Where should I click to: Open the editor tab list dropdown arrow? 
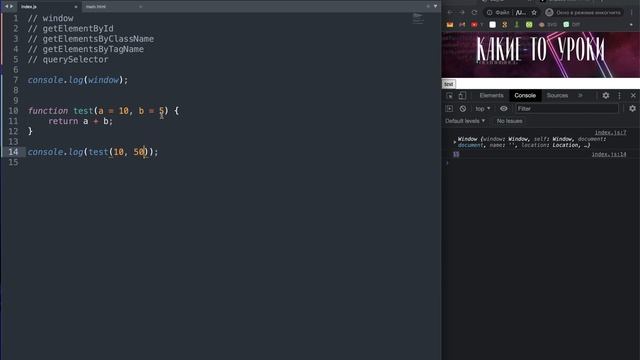[x=435, y=6]
